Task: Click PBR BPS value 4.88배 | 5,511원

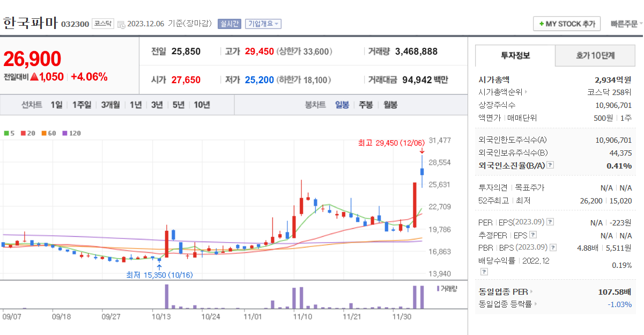Action: (x=605, y=247)
